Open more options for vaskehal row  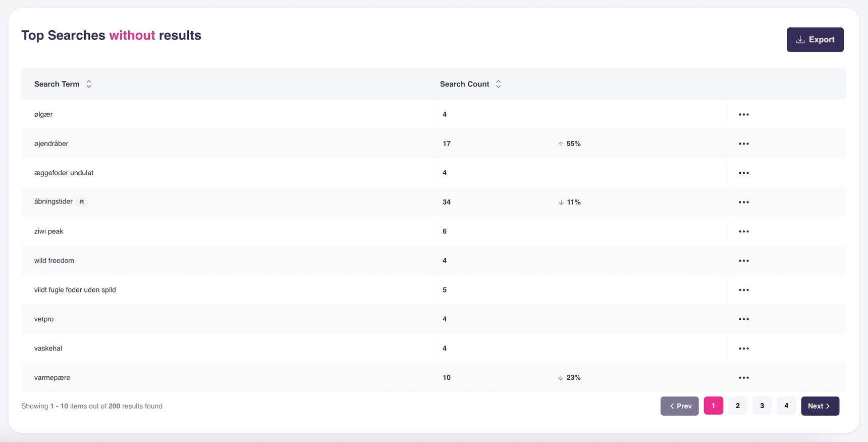click(x=743, y=349)
